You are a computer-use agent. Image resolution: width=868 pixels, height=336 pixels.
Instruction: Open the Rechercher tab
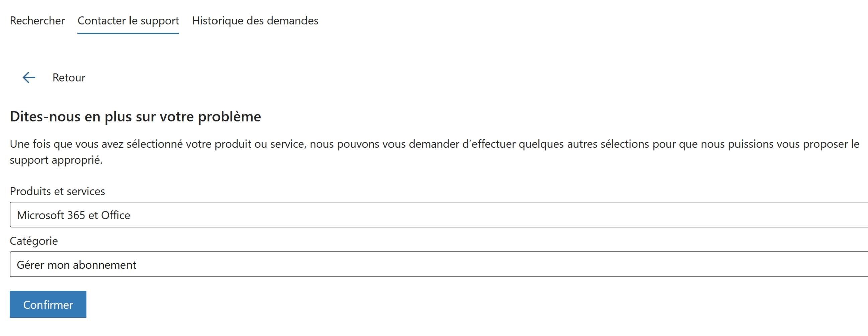37,20
